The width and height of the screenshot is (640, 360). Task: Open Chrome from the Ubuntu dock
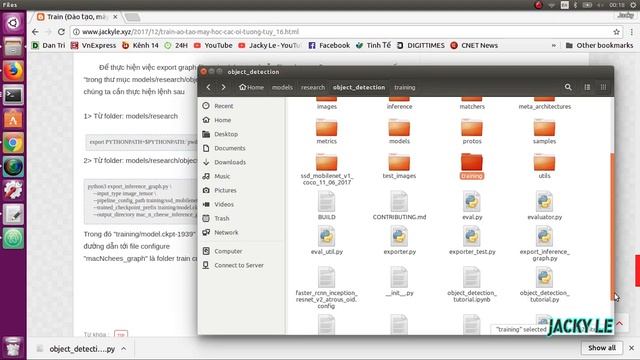[x=13, y=143]
